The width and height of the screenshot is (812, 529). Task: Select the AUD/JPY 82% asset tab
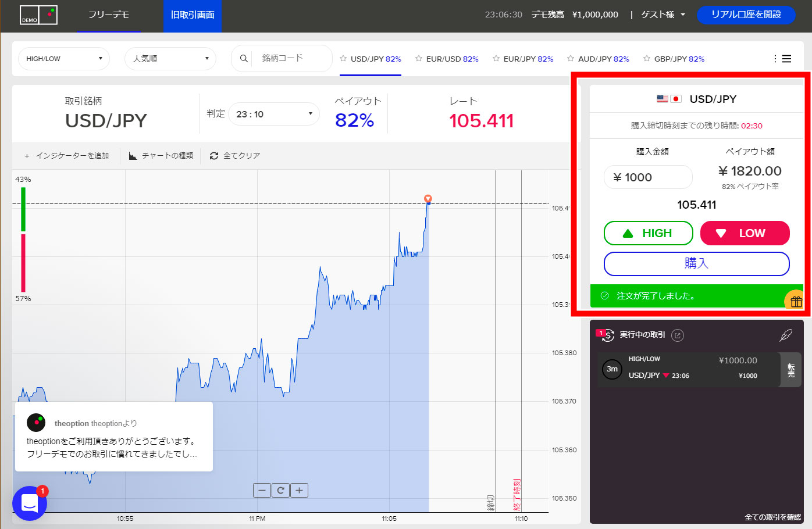[x=604, y=59]
